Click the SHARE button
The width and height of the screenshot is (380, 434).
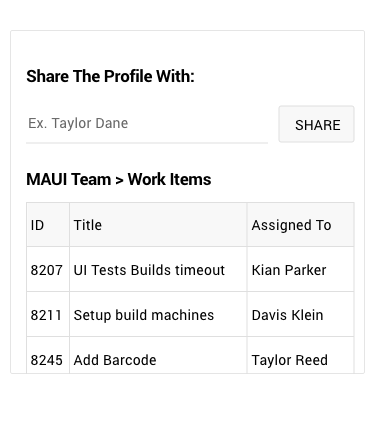click(x=316, y=124)
